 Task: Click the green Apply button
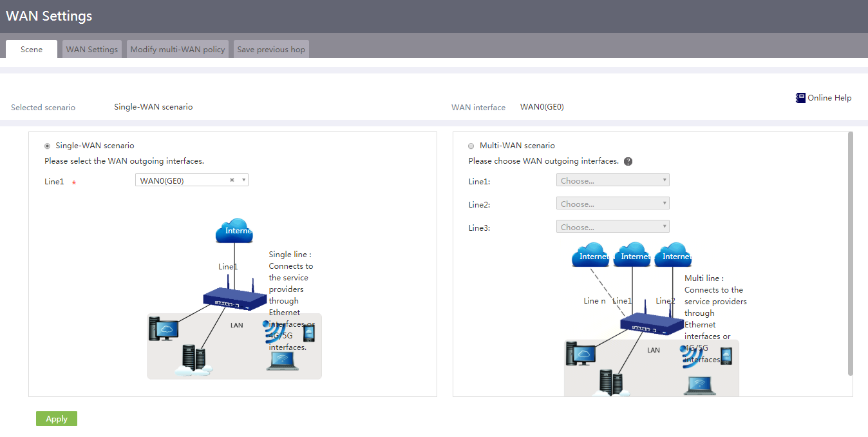(x=57, y=418)
